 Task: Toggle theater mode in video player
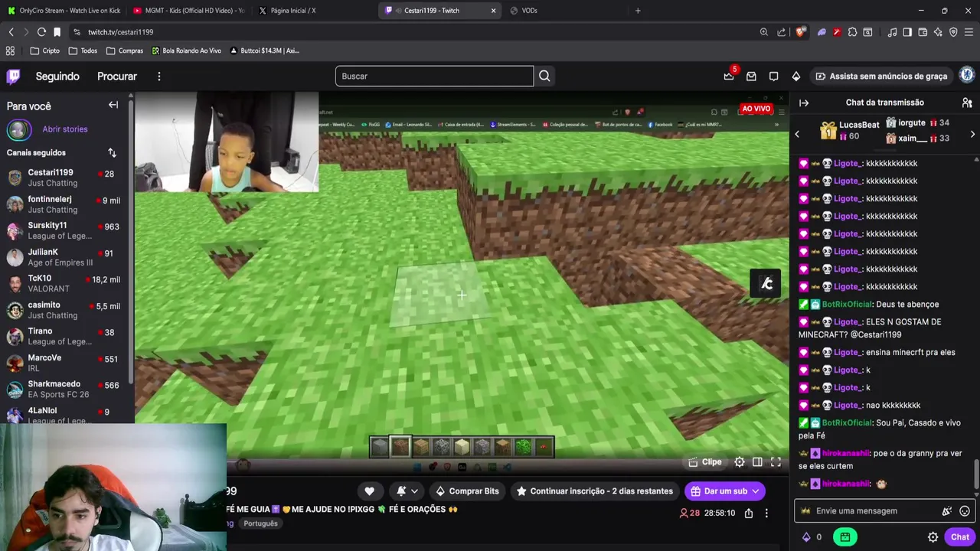click(757, 462)
